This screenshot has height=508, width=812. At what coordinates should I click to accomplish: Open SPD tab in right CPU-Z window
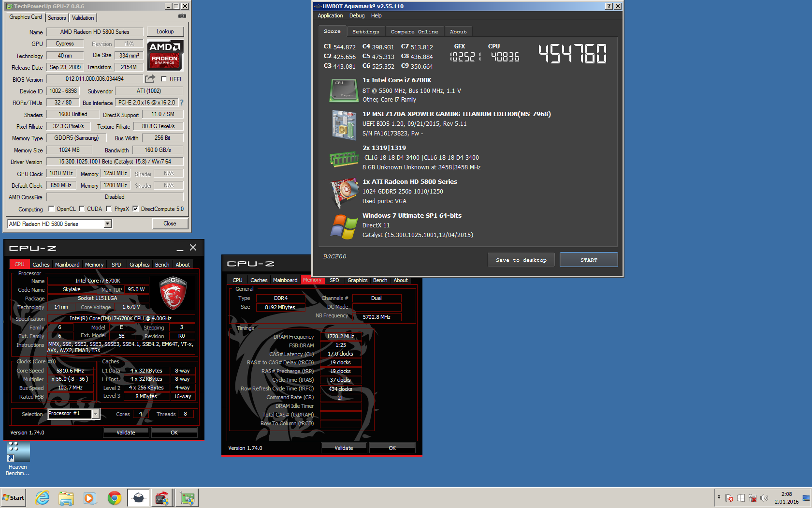(x=334, y=280)
